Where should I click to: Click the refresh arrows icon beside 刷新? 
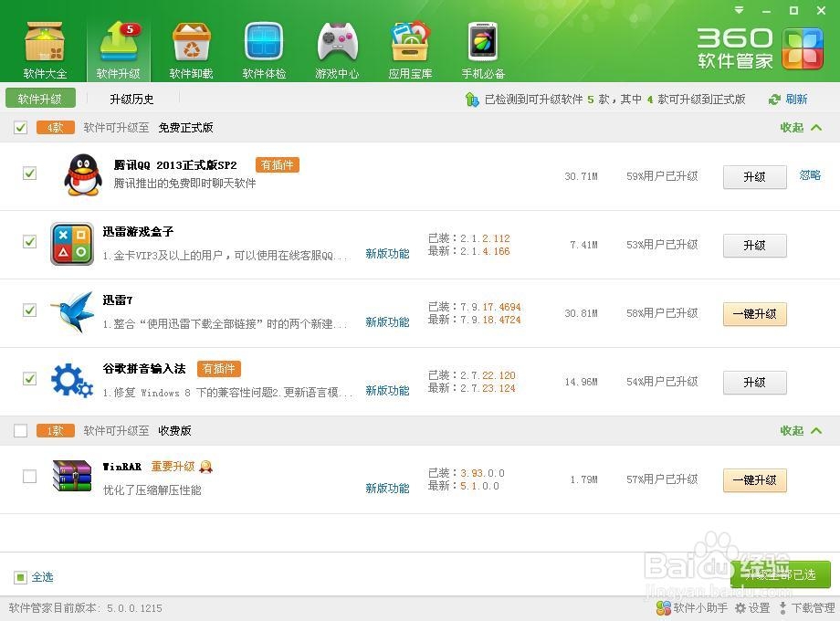[x=774, y=100]
